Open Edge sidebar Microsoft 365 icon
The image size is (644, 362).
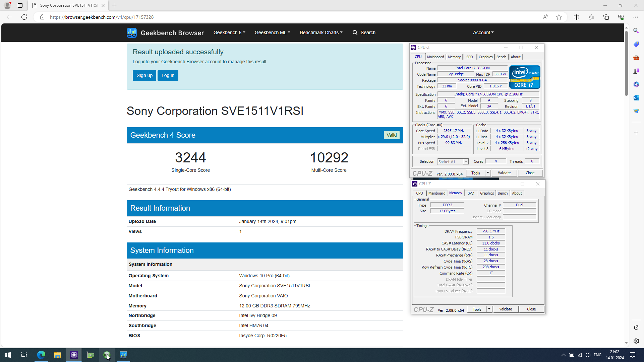pyautogui.click(x=636, y=84)
